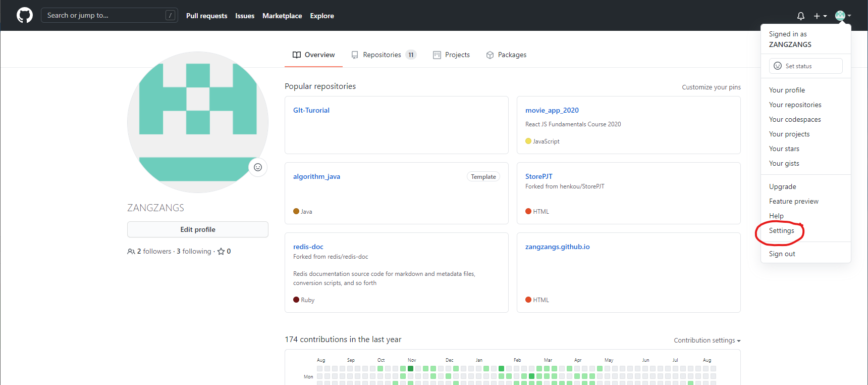Open the algorithm_java repository
This screenshot has width=868, height=385.
tap(316, 176)
